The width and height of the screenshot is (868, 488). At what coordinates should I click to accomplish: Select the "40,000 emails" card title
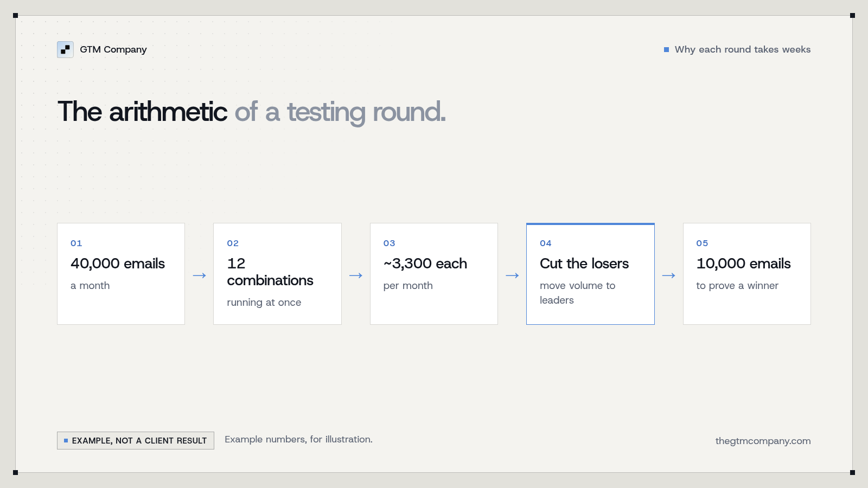click(118, 264)
